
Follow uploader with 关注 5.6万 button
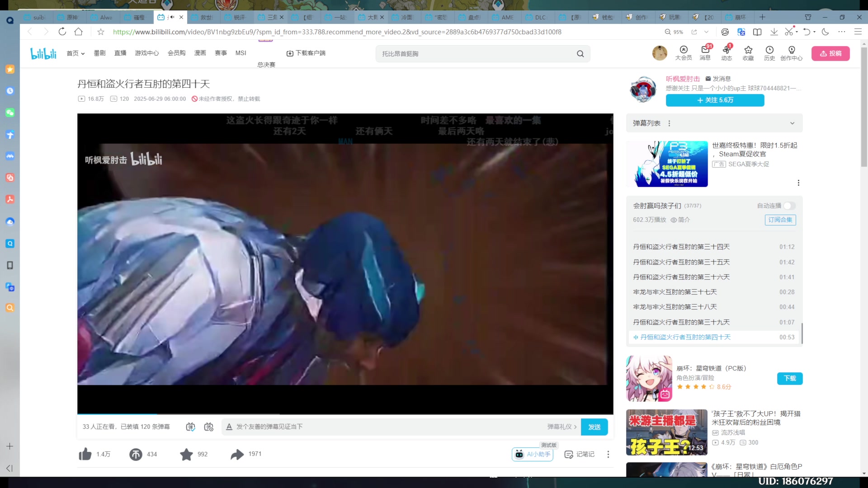(715, 100)
